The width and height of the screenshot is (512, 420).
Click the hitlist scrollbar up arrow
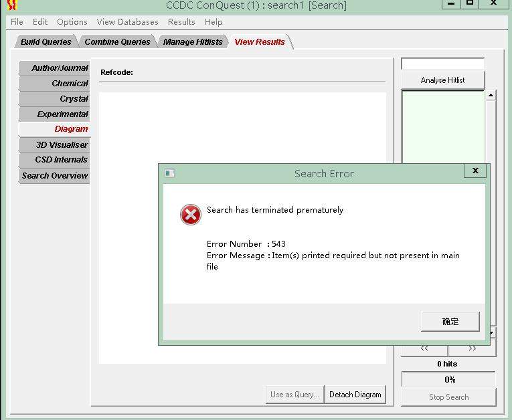point(491,95)
